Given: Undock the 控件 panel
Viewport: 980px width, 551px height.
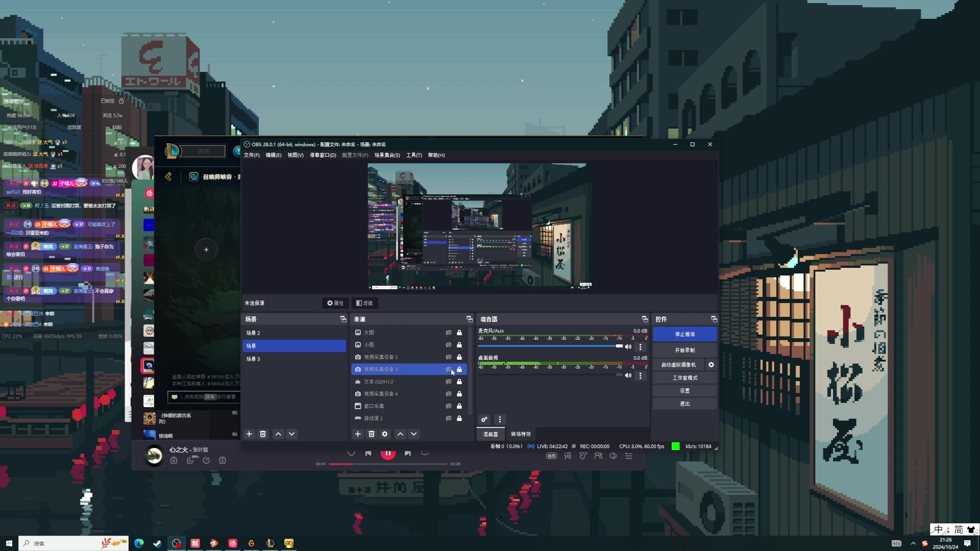Looking at the screenshot, I should [x=714, y=319].
